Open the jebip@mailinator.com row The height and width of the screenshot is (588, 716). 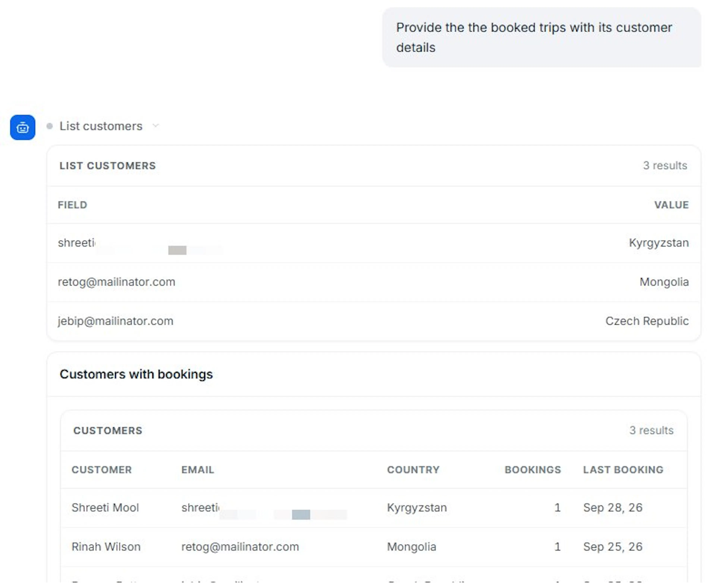tap(373, 321)
